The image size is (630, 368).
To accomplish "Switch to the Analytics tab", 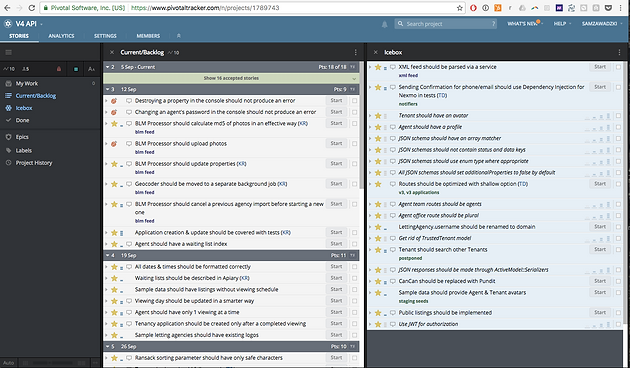I will click(x=61, y=36).
